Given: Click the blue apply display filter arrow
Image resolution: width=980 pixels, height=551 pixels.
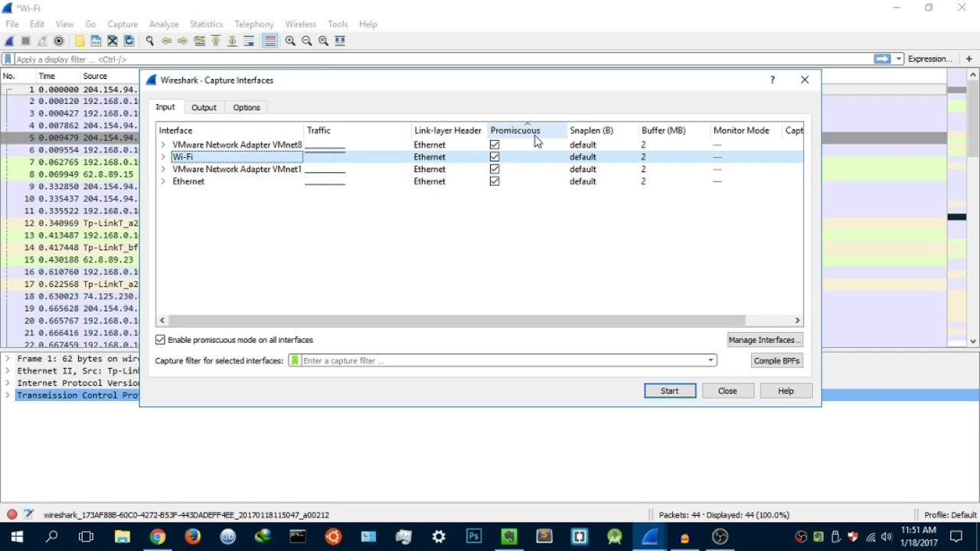Looking at the screenshot, I should tap(882, 59).
